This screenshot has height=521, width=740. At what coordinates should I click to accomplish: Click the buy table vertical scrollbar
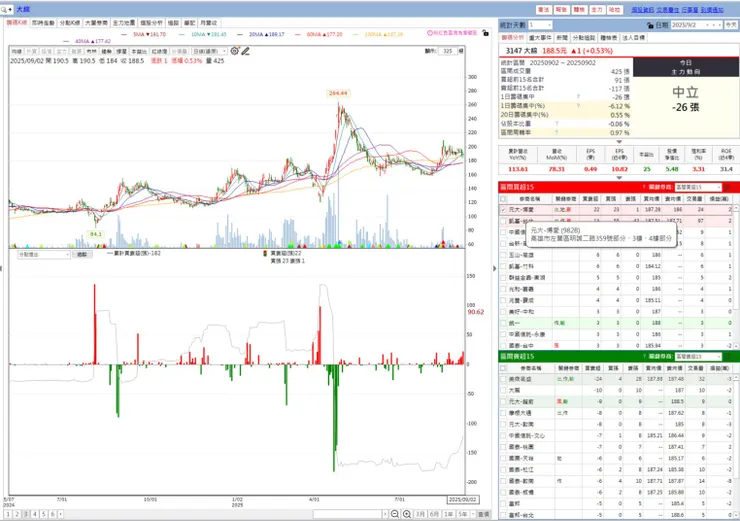736,277
